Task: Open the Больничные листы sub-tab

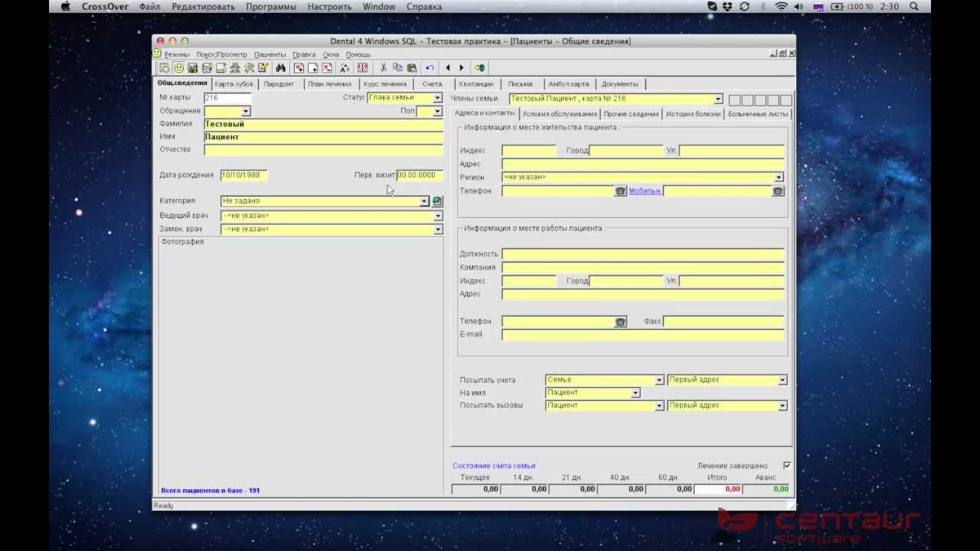Action: point(757,114)
